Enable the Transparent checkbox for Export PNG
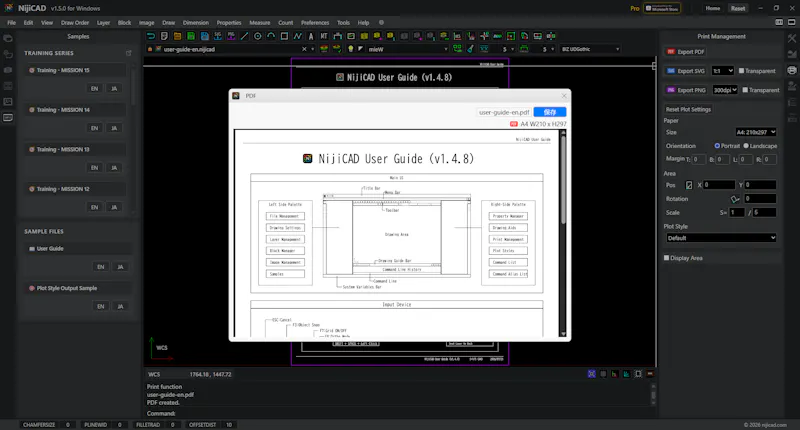 [x=745, y=90]
